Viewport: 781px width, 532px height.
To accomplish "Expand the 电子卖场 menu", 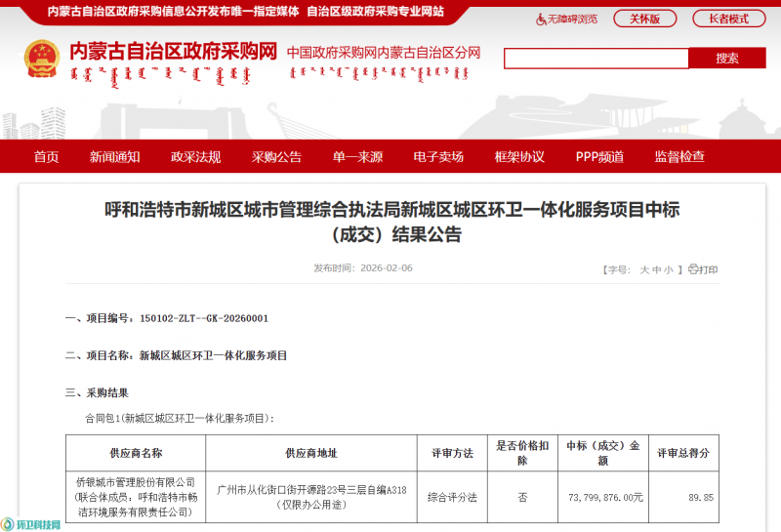I will click(x=437, y=157).
